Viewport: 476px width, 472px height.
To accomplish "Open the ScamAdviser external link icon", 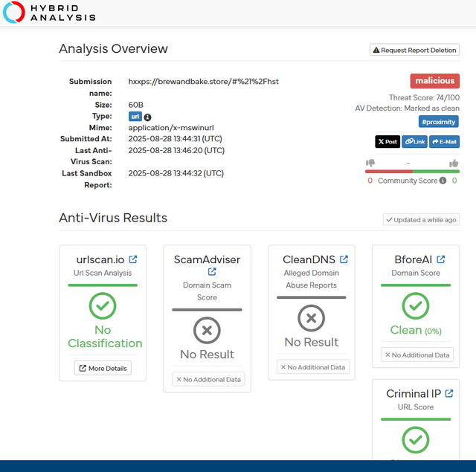I will click(x=212, y=271).
